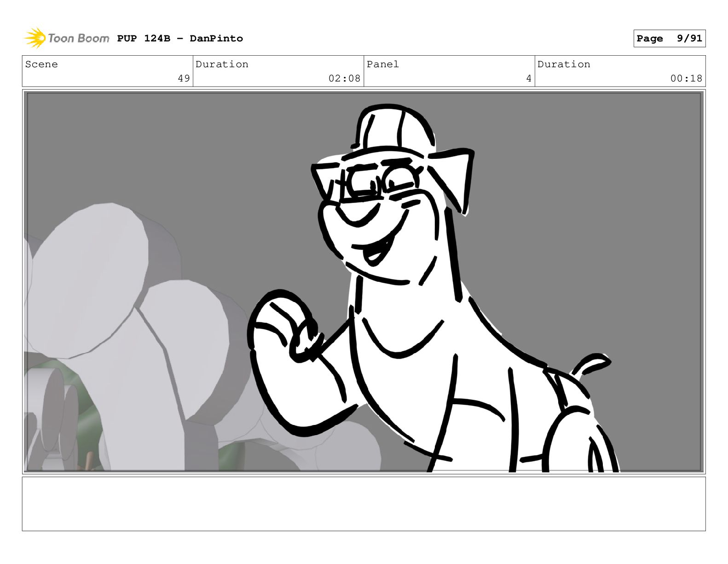728x564 pixels.
Task: Click the storyboard panel drawing of the dog
Action: point(364,282)
